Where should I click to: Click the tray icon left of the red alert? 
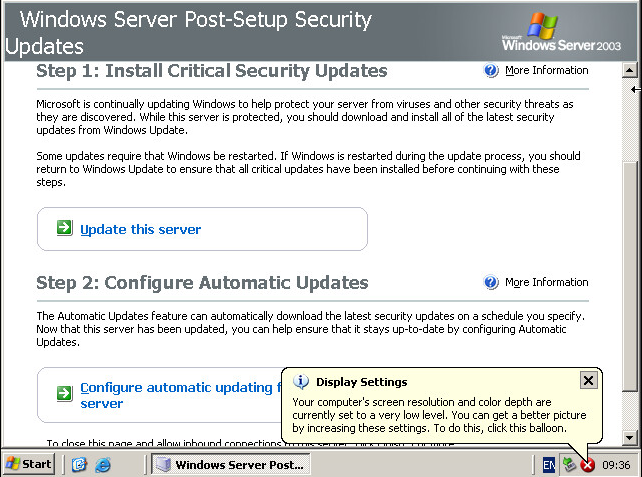(569, 464)
